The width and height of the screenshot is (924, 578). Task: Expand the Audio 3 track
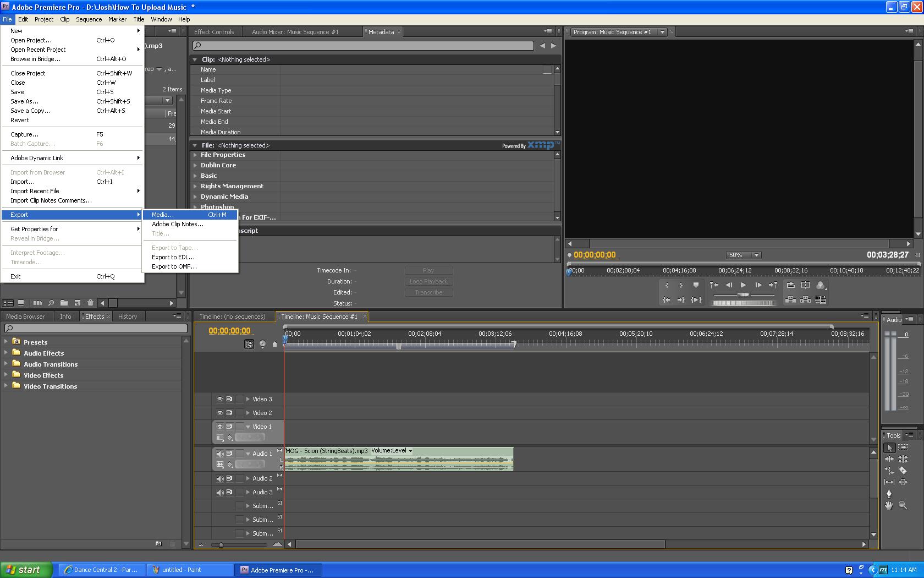pos(248,492)
